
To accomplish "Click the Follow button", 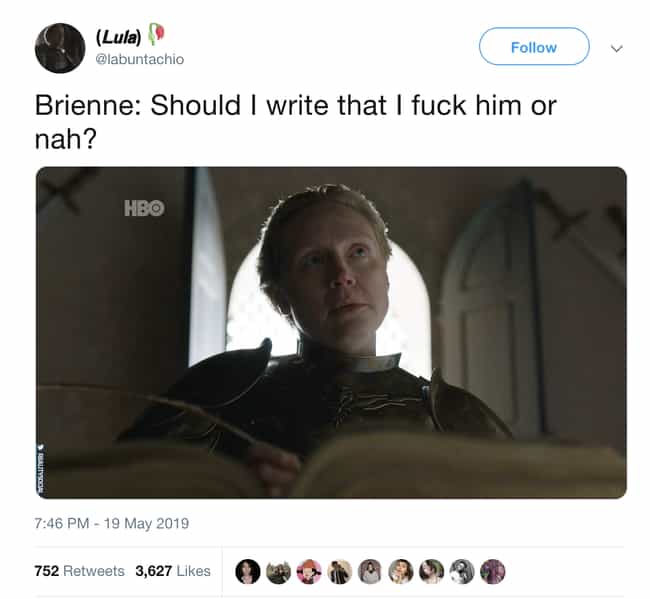I will 534,46.
